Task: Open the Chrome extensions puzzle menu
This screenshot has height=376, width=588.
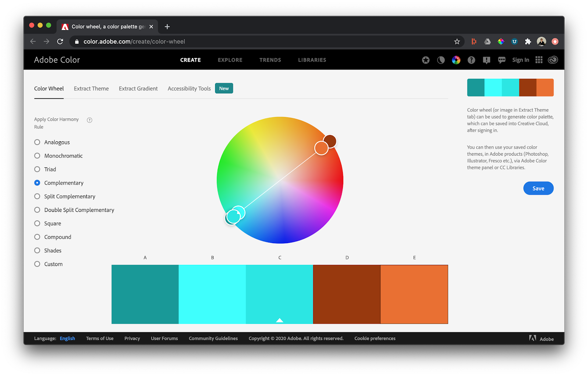Action: [x=528, y=42]
